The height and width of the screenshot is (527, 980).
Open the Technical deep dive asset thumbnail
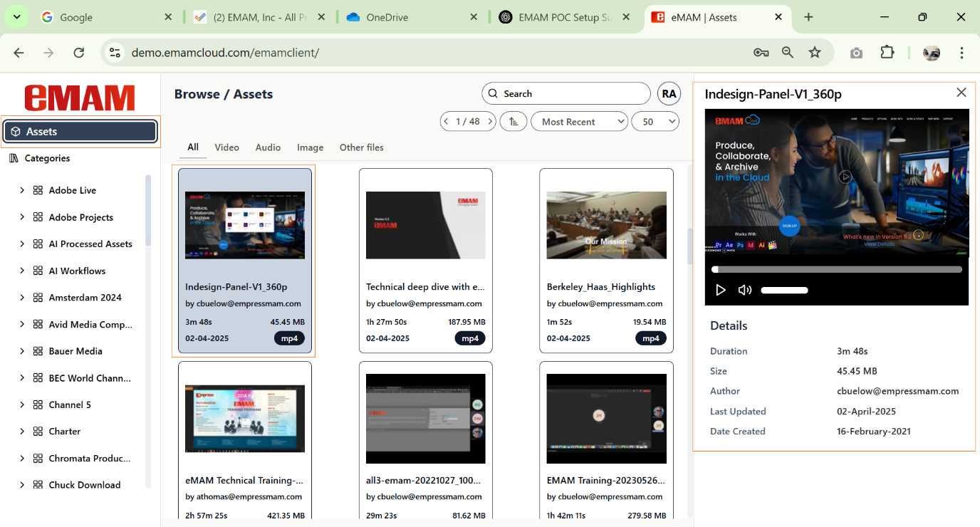click(x=426, y=225)
